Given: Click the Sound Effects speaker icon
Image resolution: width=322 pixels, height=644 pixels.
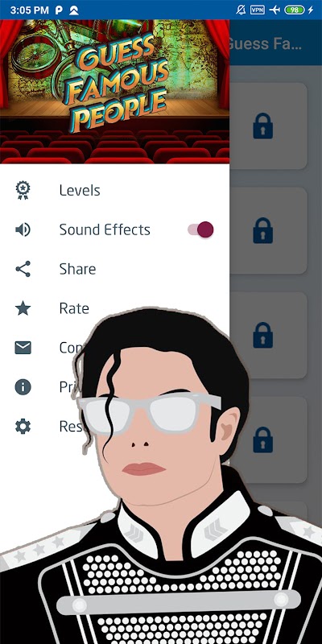Looking at the screenshot, I should 23,229.
